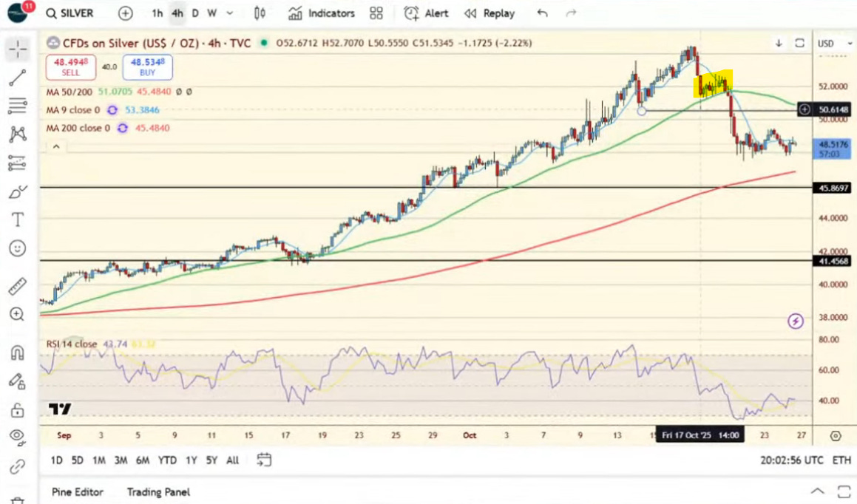This screenshot has width=857, height=504.
Task: Click the SELL 48.4948 button
Action: 71,67
